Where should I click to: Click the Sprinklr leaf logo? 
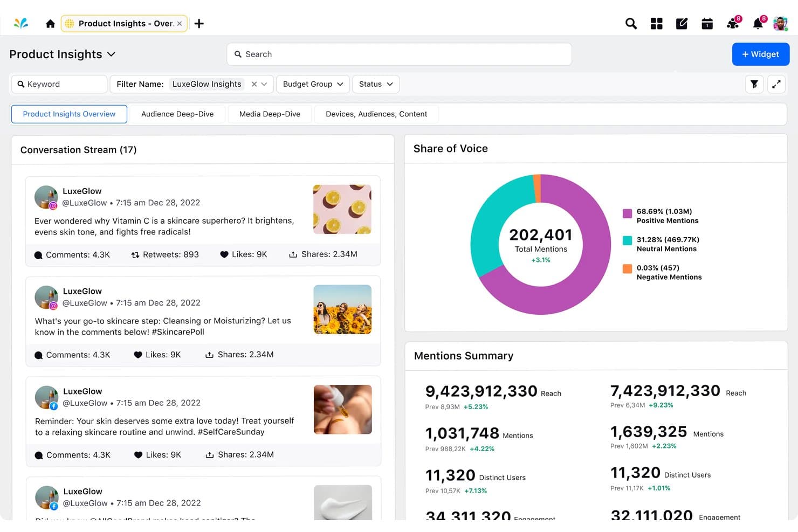[21, 23]
